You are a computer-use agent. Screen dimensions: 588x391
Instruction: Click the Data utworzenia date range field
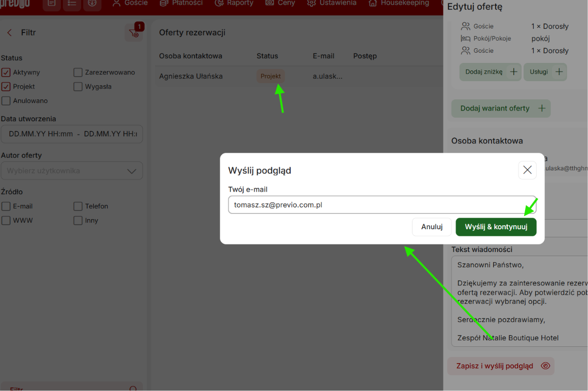(x=72, y=134)
